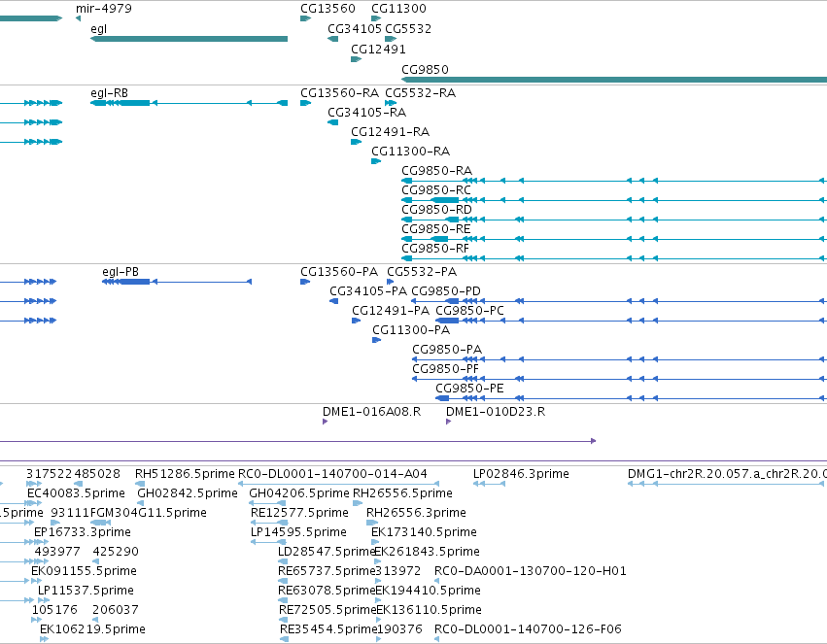Pick the CG9850-RE transcript label

(436, 230)
